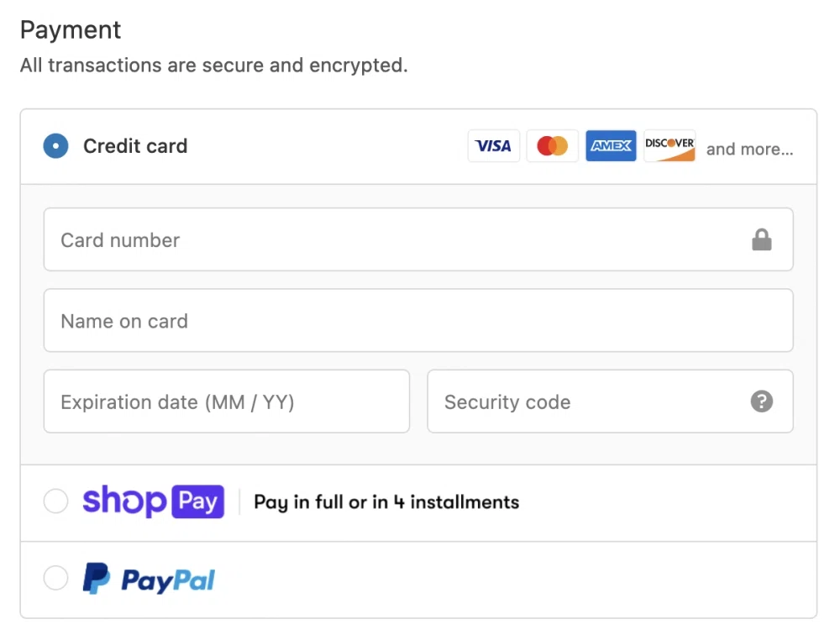
Task: Click the PayPal logo
Action: point(149,578)
